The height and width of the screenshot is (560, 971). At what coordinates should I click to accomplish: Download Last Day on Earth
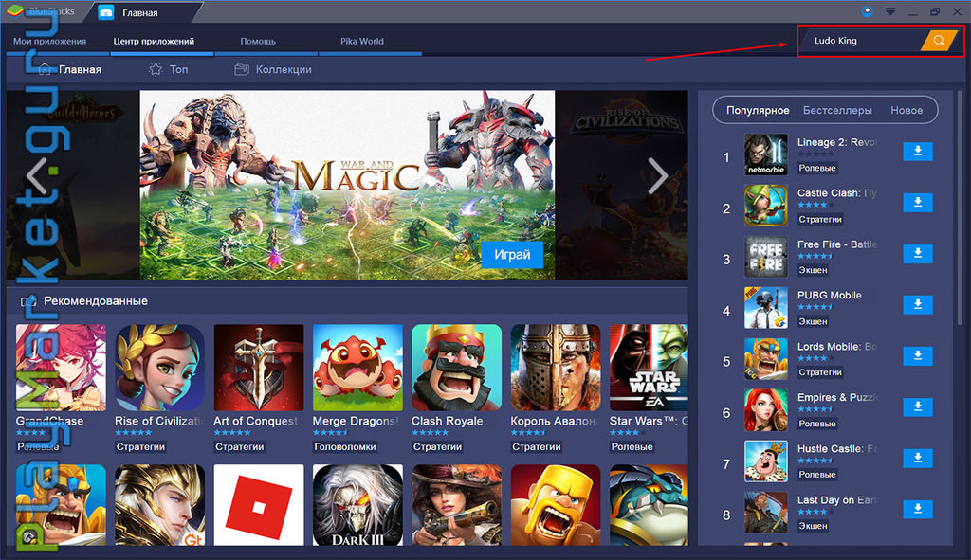(918, 509)
